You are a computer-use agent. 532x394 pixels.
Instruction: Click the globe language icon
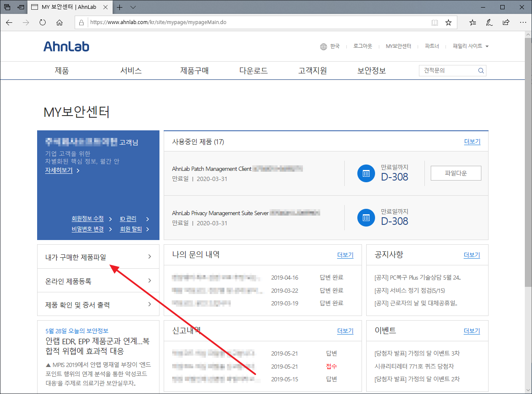324,46
